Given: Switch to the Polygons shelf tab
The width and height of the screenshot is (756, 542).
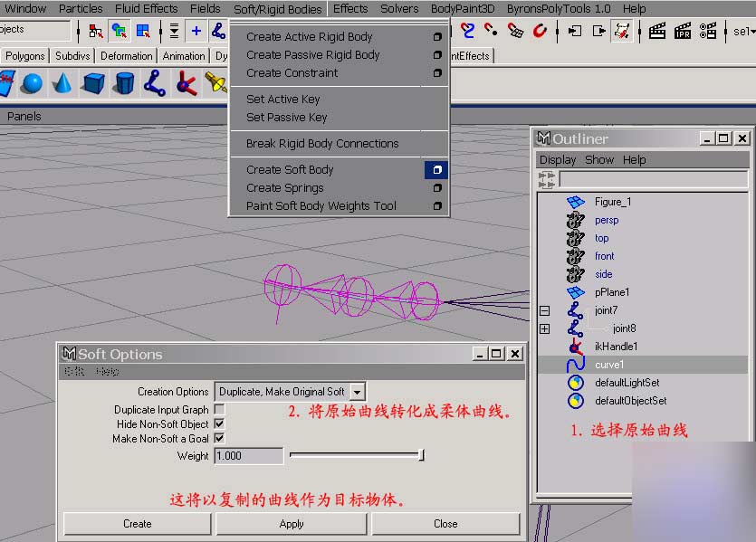Looking at the screenshot, I should (24, 55).
